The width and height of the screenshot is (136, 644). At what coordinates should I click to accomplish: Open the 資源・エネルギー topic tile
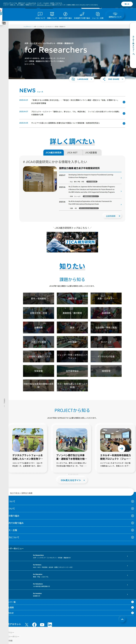(106, 298)
